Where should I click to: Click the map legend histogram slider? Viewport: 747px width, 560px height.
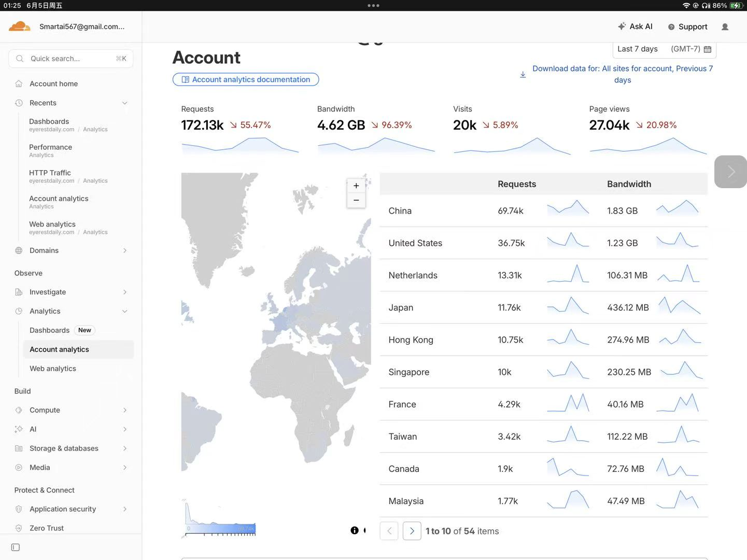coord(221,519)
